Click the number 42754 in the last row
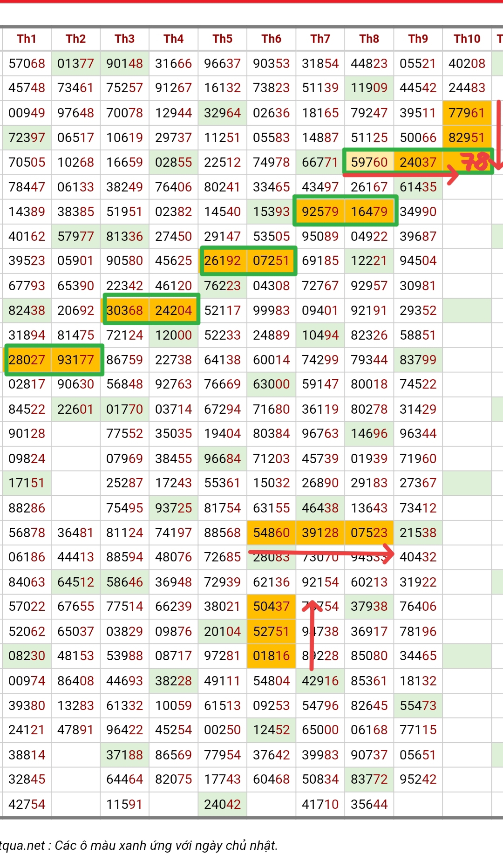The image size is (503, 868). click(27, 804)
